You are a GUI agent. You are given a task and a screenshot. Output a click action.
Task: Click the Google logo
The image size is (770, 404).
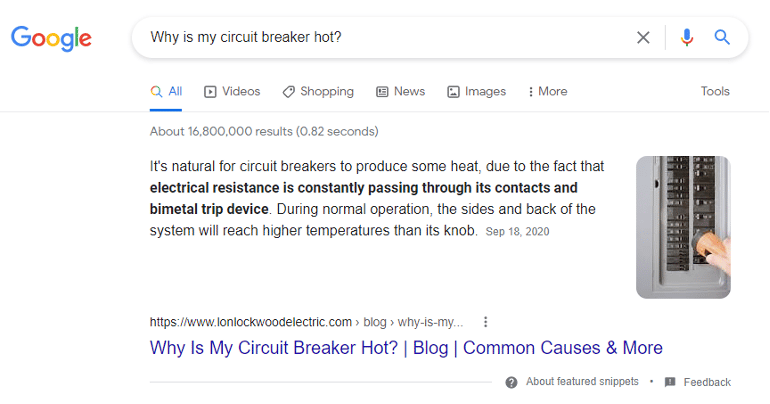click(x=51, y=38)
